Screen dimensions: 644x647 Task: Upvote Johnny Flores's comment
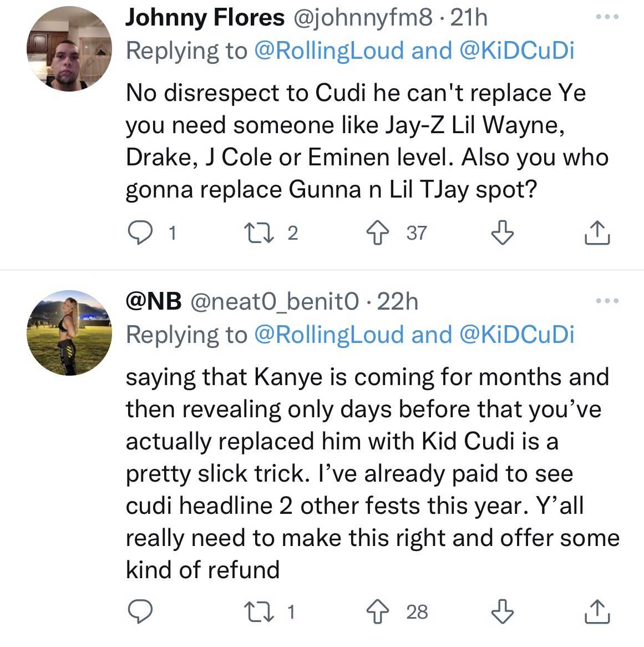coord(378,233)
